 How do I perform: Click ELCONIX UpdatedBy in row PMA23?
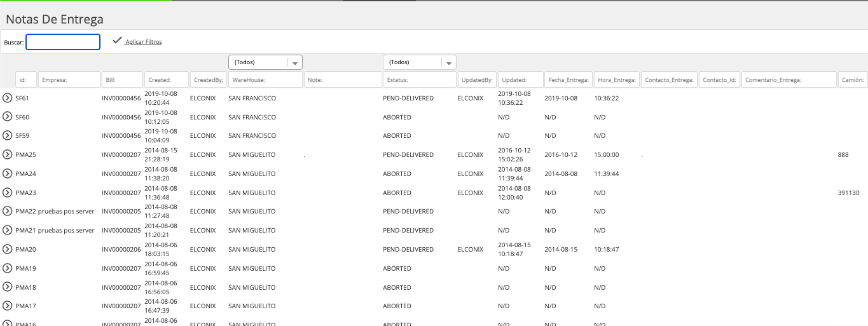click(x=471, y=193)
